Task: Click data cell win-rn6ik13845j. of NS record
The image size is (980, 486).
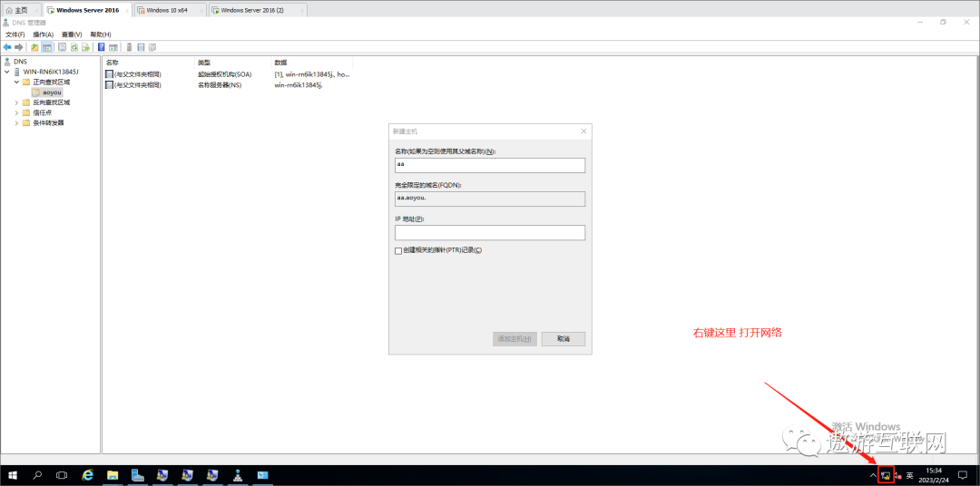Action: click(299, 84)
